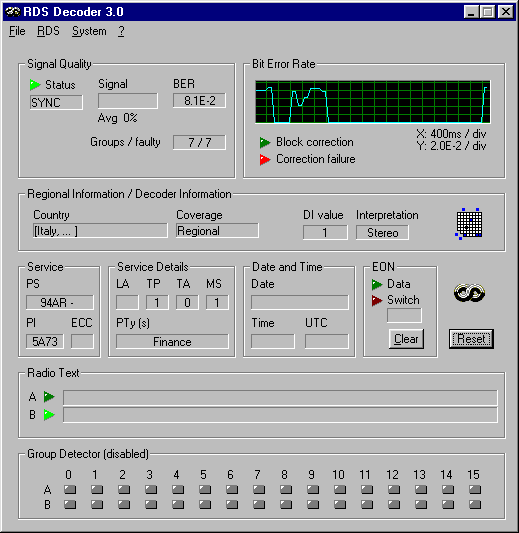Click Group Detector indicator B0
The height and width of the screenshot is (533, 519).
tap(70, 504)
